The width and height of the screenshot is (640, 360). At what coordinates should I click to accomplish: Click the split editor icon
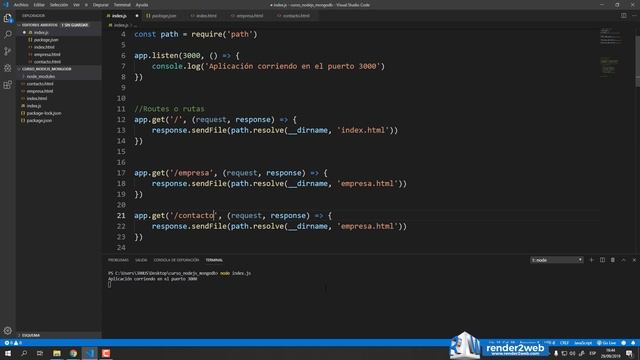click(624, 16)
